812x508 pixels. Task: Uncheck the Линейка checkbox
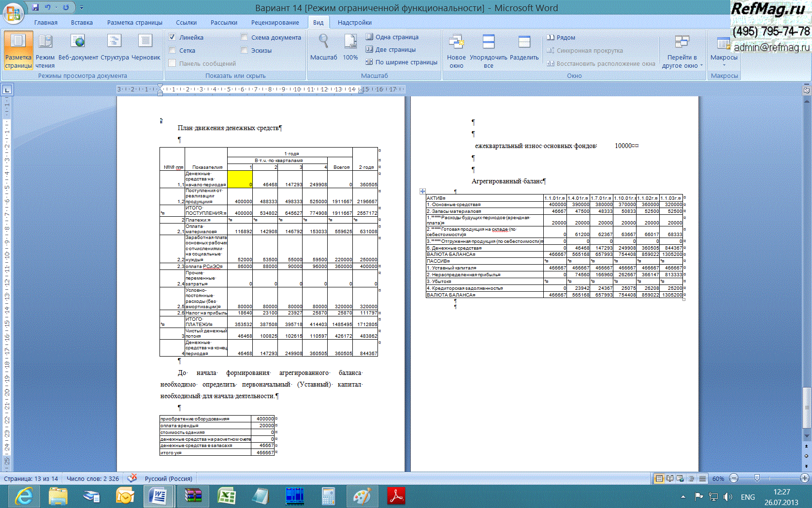pos(172,37)
